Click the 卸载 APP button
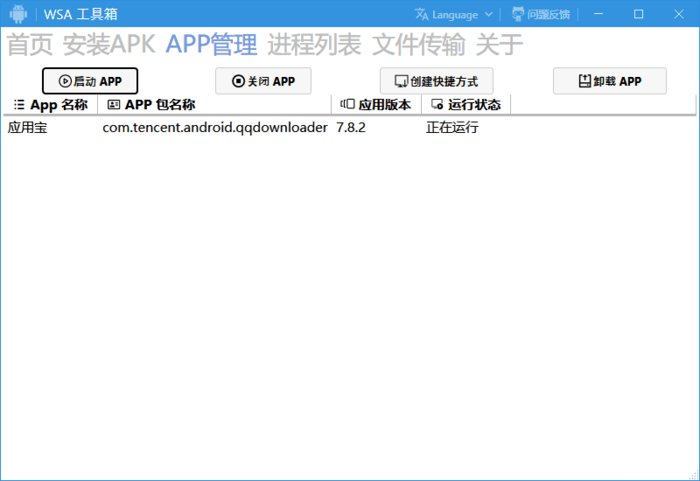 pyautogui.click(x=609, y=81)
